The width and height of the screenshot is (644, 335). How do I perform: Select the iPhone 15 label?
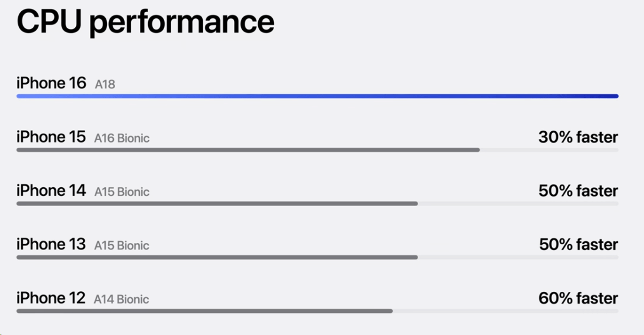[x=51, y=137]
